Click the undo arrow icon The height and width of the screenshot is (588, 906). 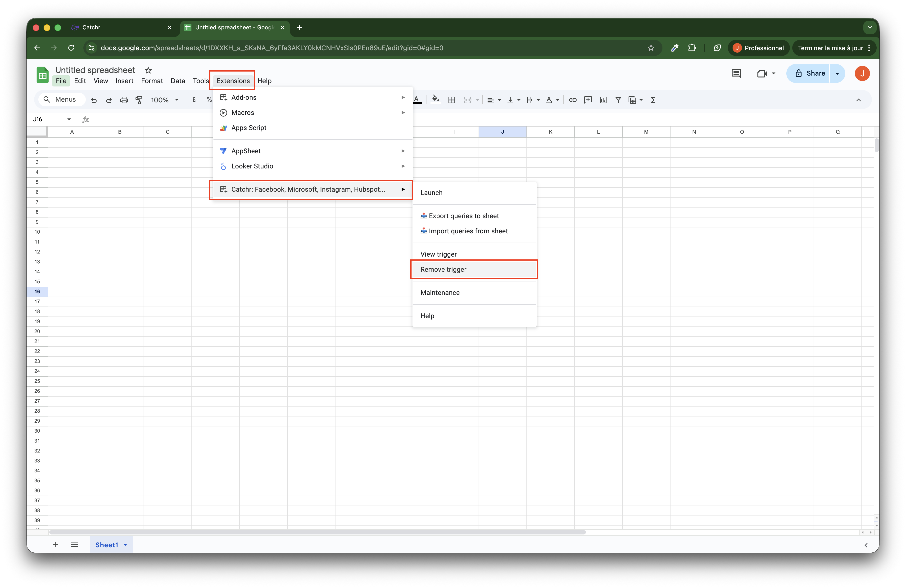tap(94, 100)
